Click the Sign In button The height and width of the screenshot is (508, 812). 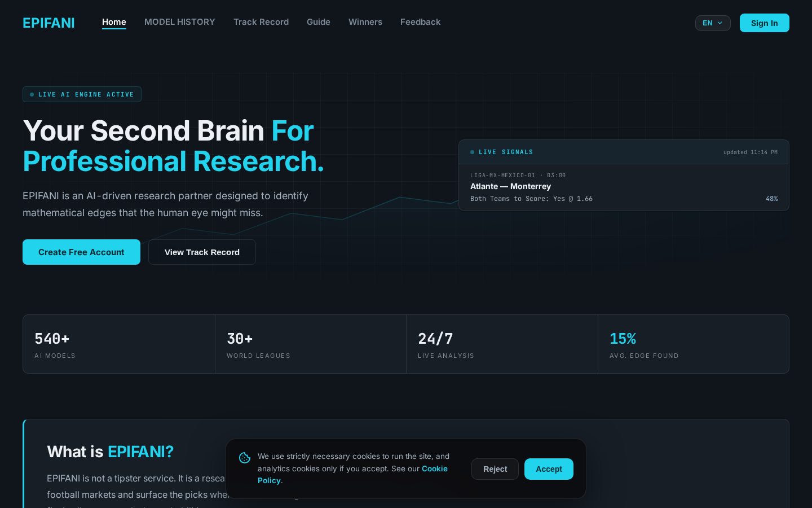pos(764,23)
